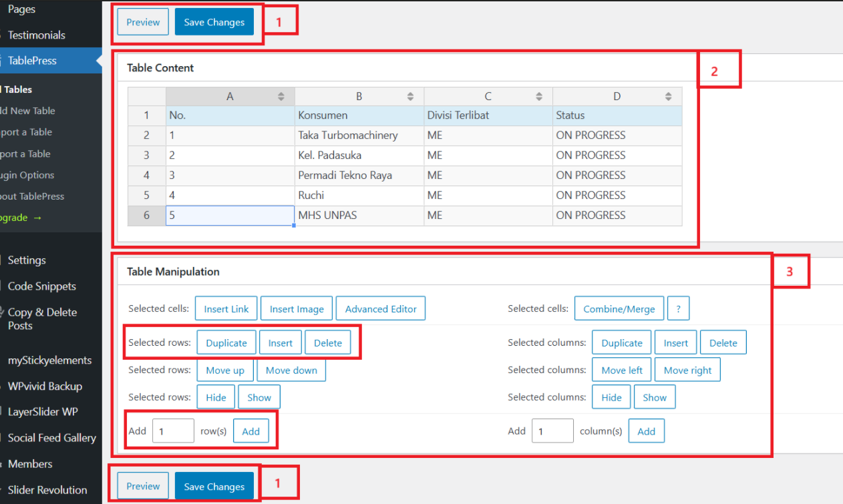Sort column B using its header arrows
The width and height of the screenshot is (843, 504).
[x=410, y=97]
